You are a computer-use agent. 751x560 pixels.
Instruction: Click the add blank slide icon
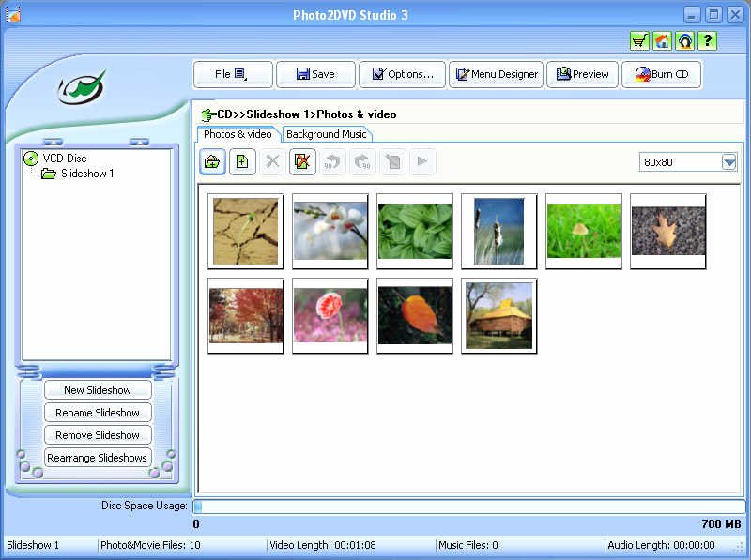click(242, 161)
